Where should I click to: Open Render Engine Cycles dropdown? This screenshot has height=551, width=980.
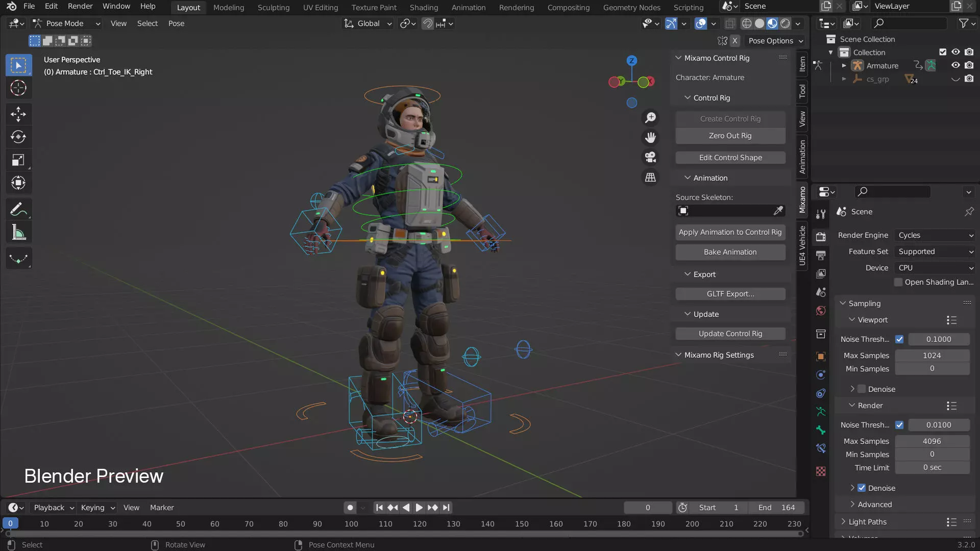coord(935,235)
